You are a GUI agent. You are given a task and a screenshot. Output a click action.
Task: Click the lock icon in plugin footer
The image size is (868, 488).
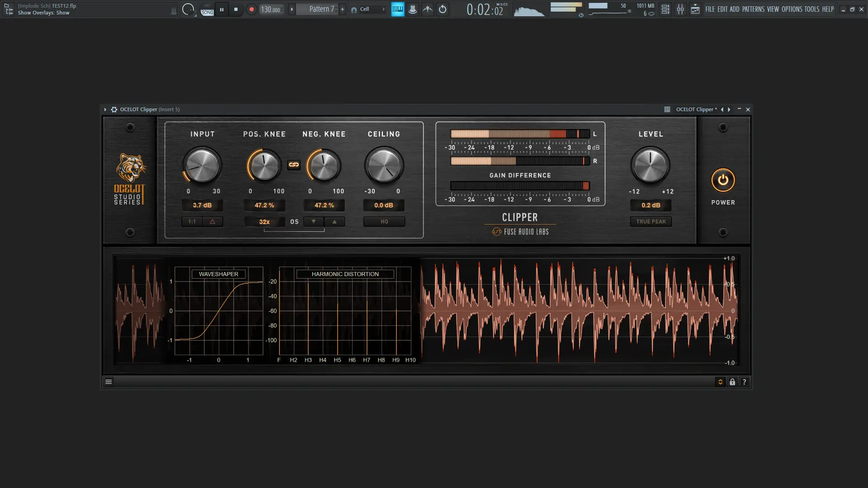[732, 382]
